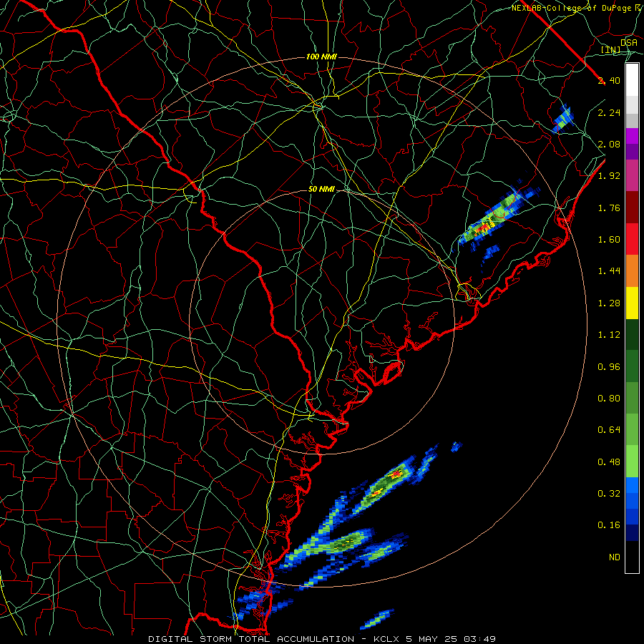Viewport: 644px width, 644px height.
Task: Click the magenta swatch above 2.08
Action: pos(632,136)
